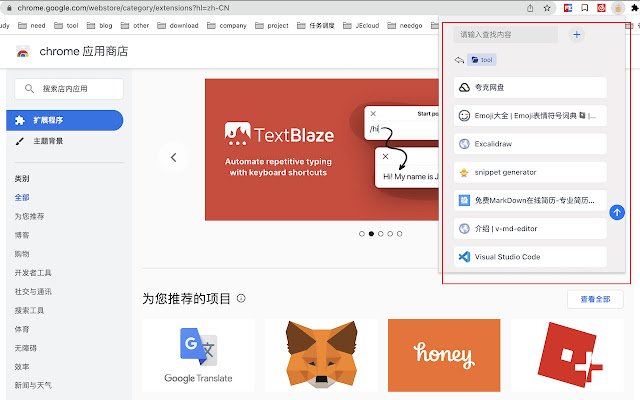Select category 新闻与天气

click(x=33, y=385)
